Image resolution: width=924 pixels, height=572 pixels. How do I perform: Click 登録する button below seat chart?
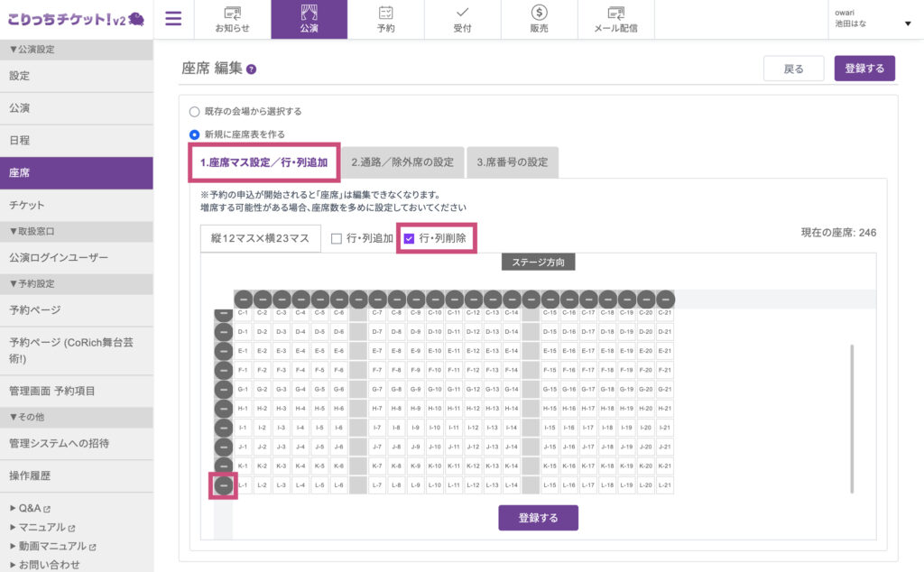point(538,518)
